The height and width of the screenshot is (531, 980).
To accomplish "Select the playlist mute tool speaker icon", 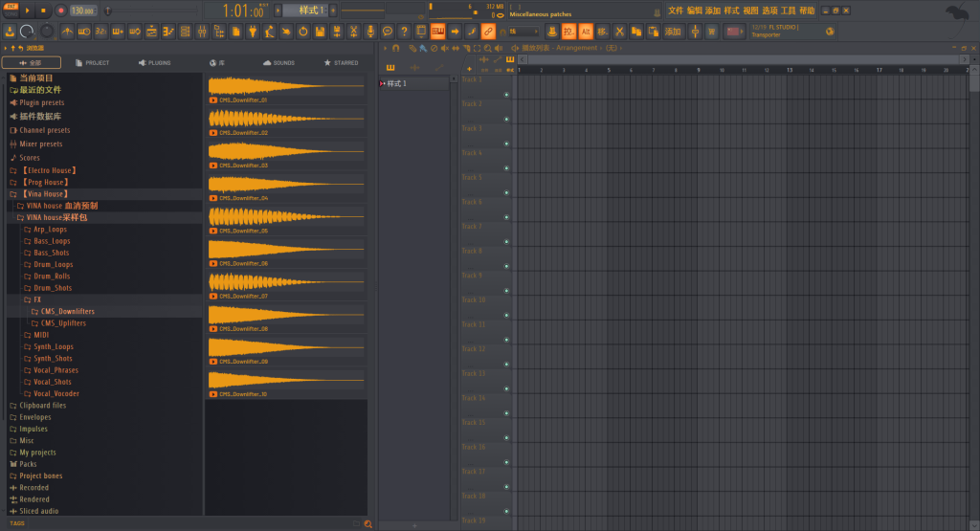I will tap(444, 48).
